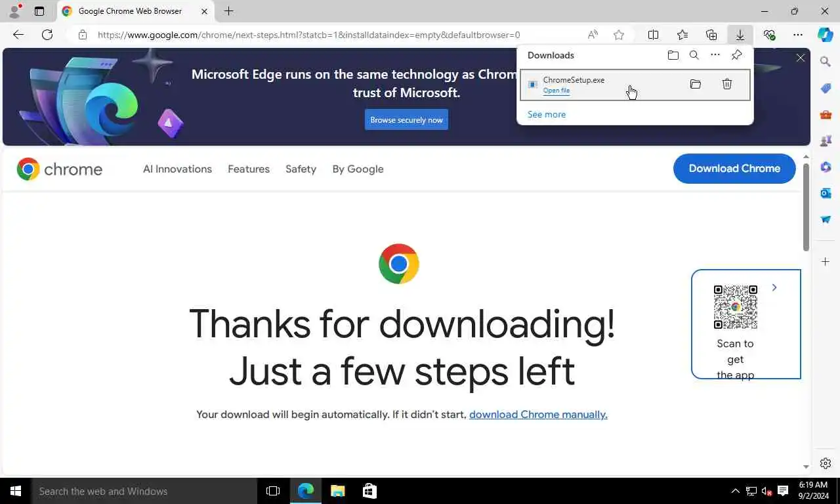Click the address bar URL
840x504 pixels.
(x=308, y=35)
